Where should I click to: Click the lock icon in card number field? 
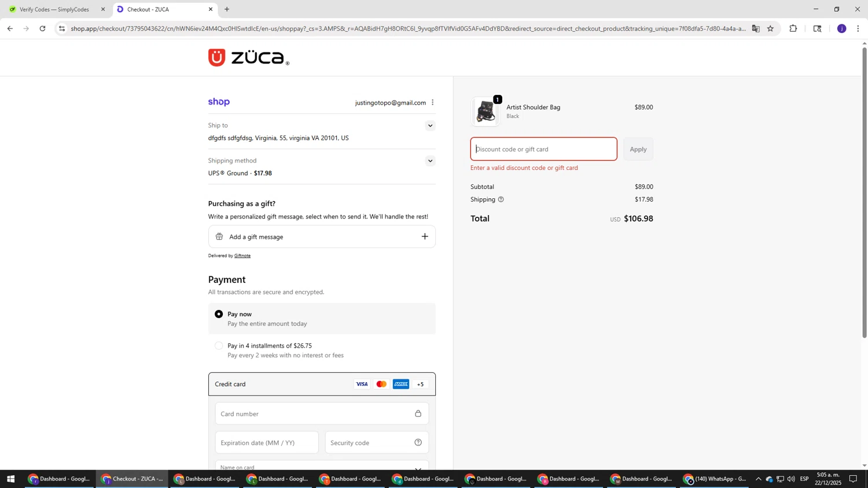click(x=418, y=414)
